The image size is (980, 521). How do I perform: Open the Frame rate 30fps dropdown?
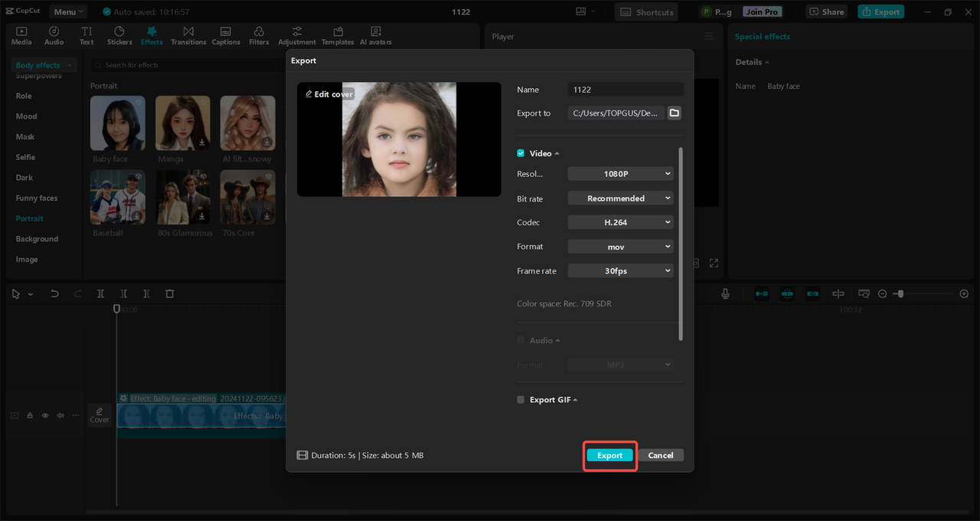point(621,270)
